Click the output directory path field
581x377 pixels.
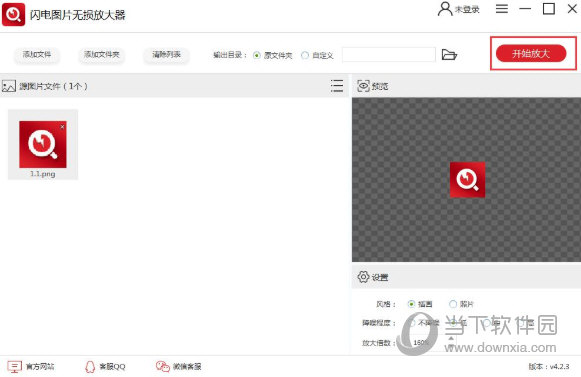coord(389,55)
